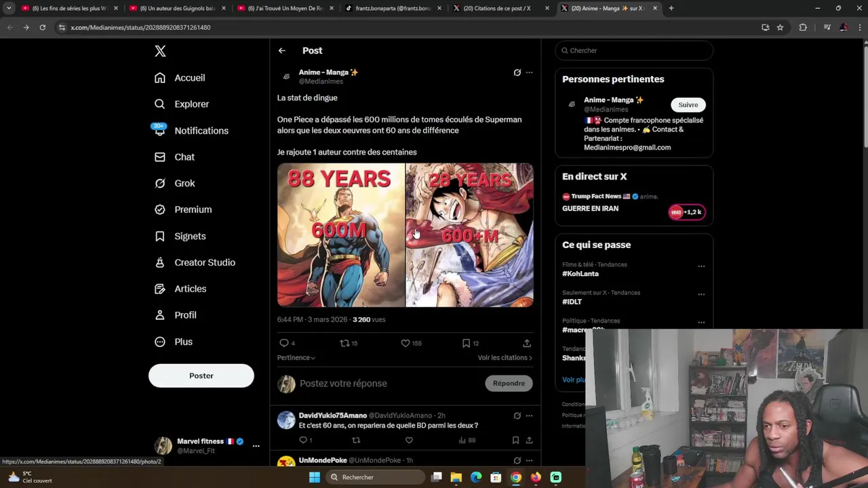Click Voir les citations link
The height and width of the screenshot is (488, 868).
pos(505,358)
